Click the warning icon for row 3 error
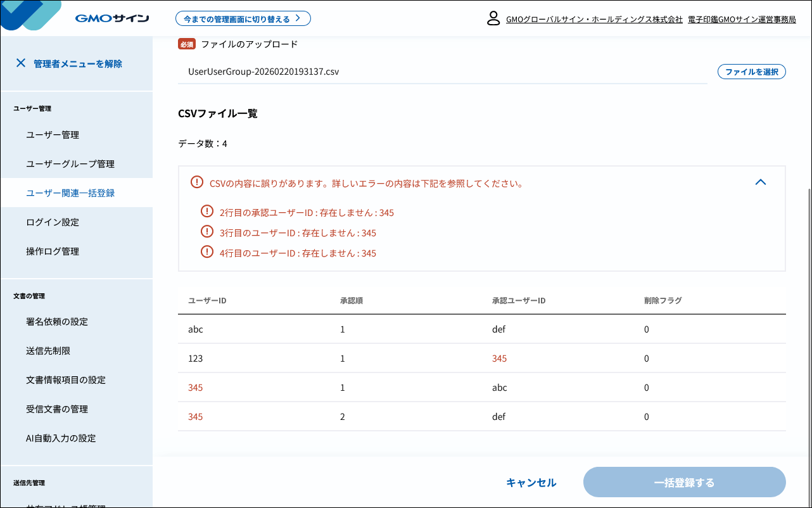Screen dimensions: 812x508 (206, 232)
